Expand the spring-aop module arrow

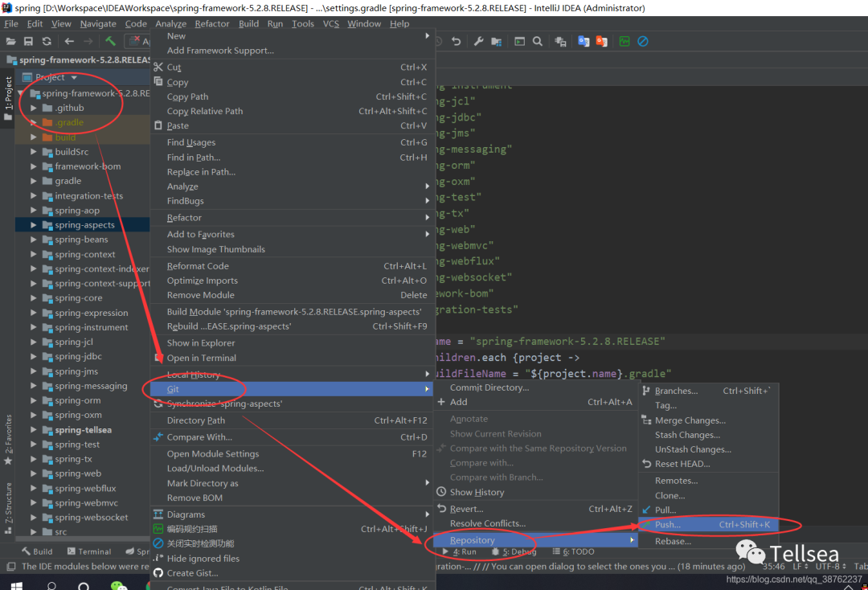(x=34, y=211)
